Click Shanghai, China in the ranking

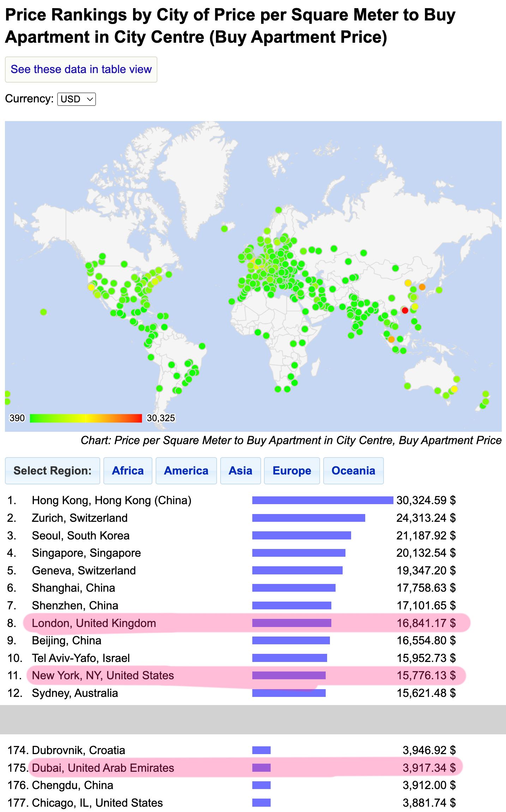(x=73, y=588)
